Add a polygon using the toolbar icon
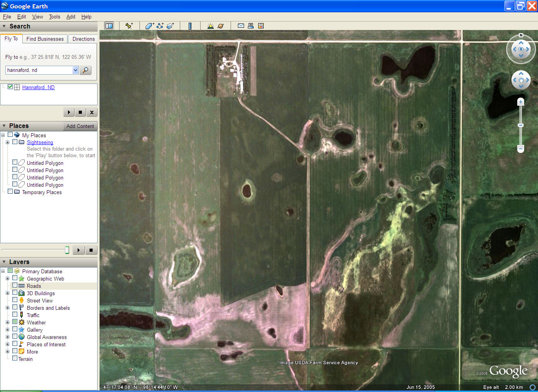The image size is (538, 392). (x=149, y=26)
